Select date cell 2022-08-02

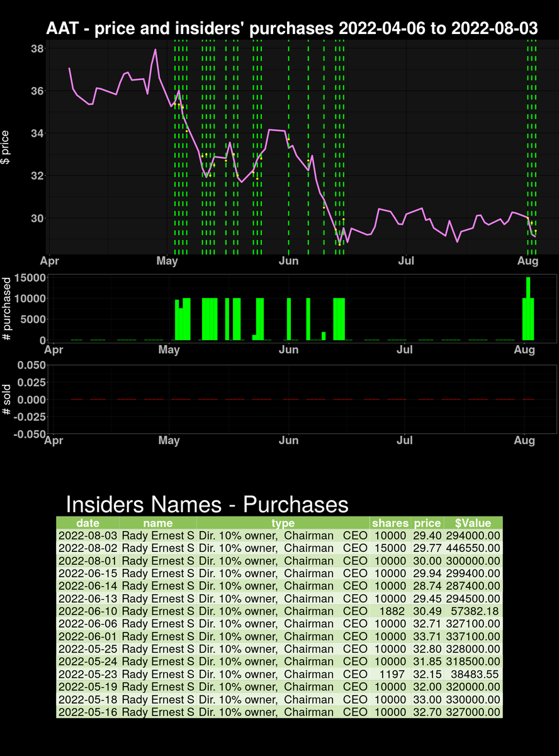point(88,548)
